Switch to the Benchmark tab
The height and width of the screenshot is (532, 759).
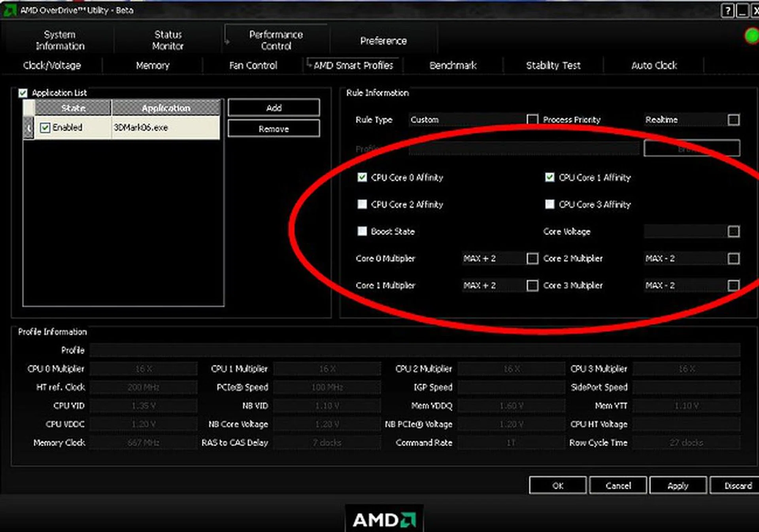tap(453, 65)
